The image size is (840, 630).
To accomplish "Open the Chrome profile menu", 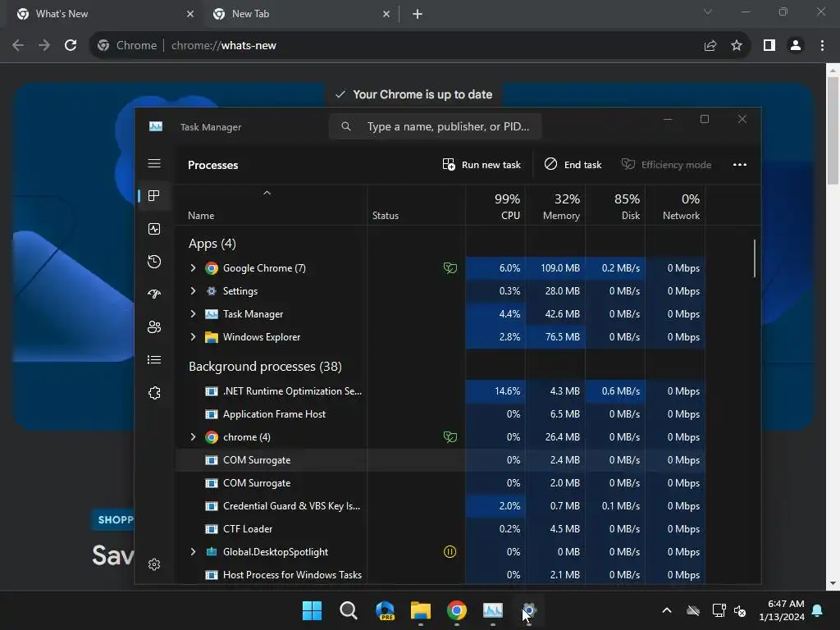I will pyautogui.click(x=796, y=46).
